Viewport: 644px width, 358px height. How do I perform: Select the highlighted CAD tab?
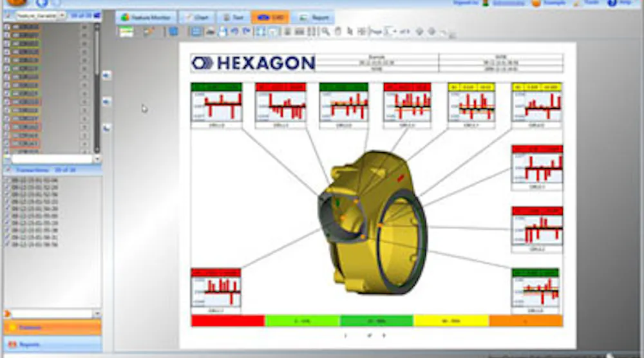click(270, 17)
